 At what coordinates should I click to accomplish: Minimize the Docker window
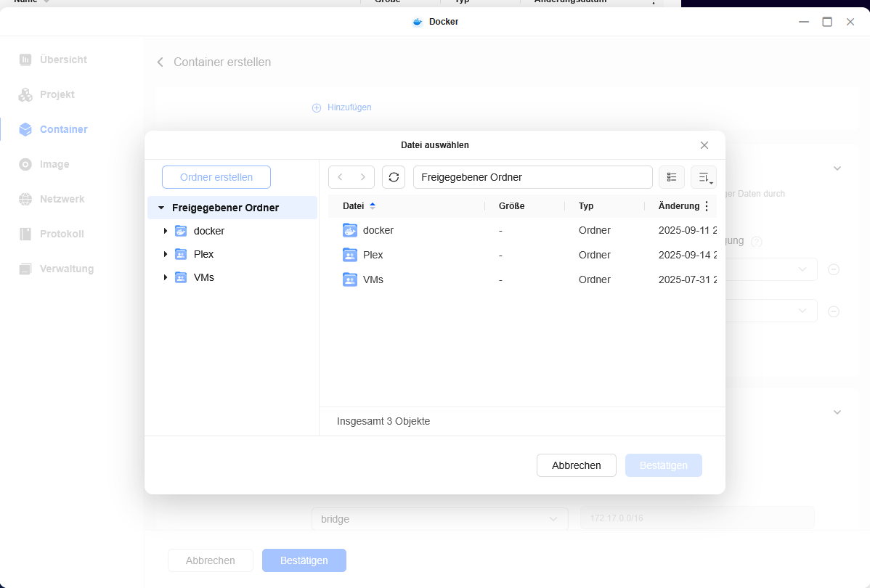[804, 23]
